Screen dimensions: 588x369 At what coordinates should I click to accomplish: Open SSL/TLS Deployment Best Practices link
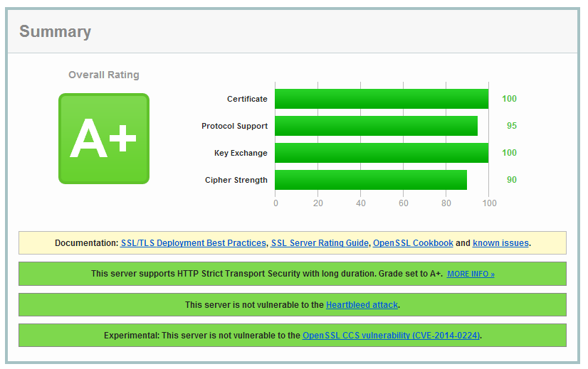(x=193, y=243)
